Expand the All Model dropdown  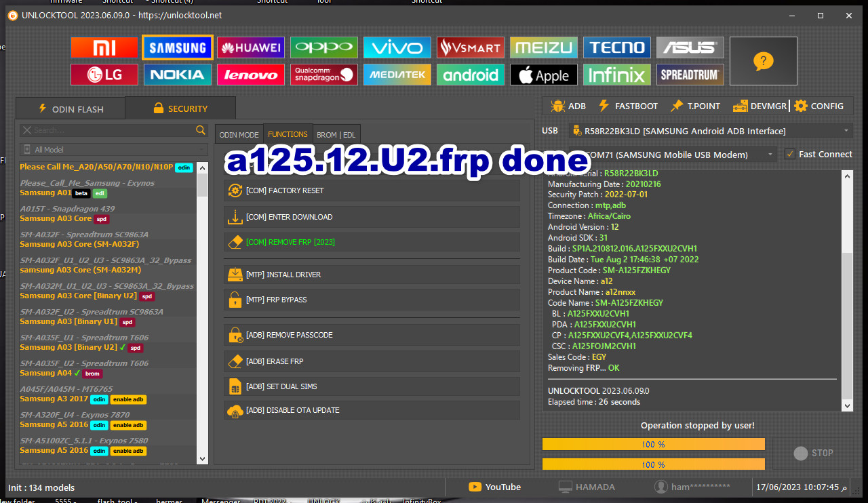pyautogui.click(x=114, y=149)
